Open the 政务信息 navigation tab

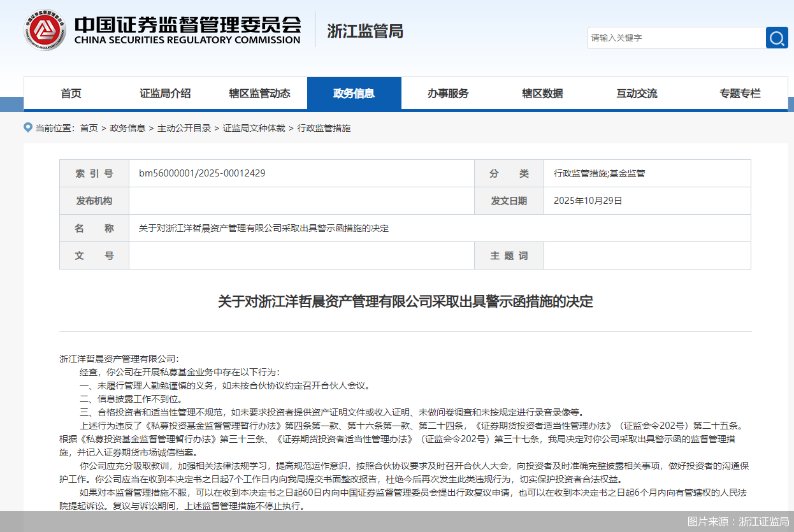354,93
